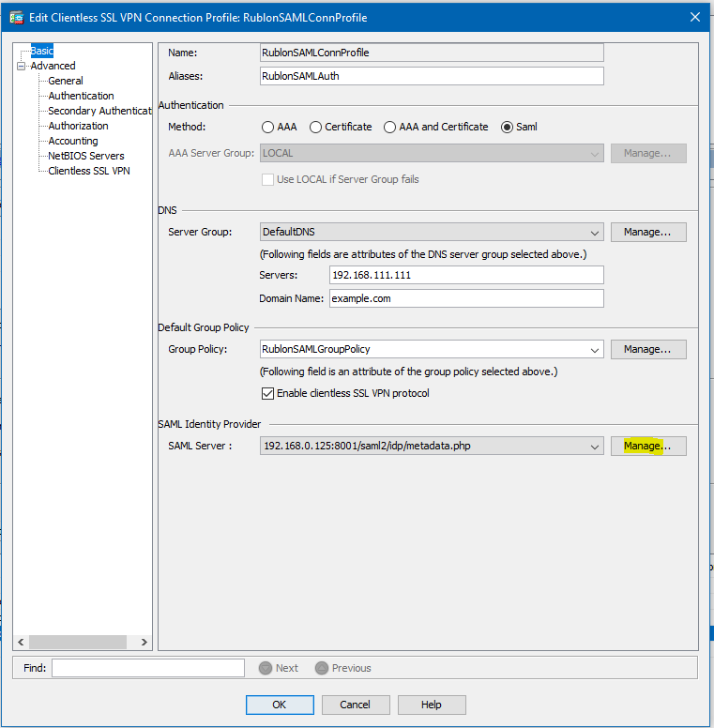This screenshot has width=714, height=728.
Task: Collapse the Advanced tree node
Action: (x=22, y=66)
